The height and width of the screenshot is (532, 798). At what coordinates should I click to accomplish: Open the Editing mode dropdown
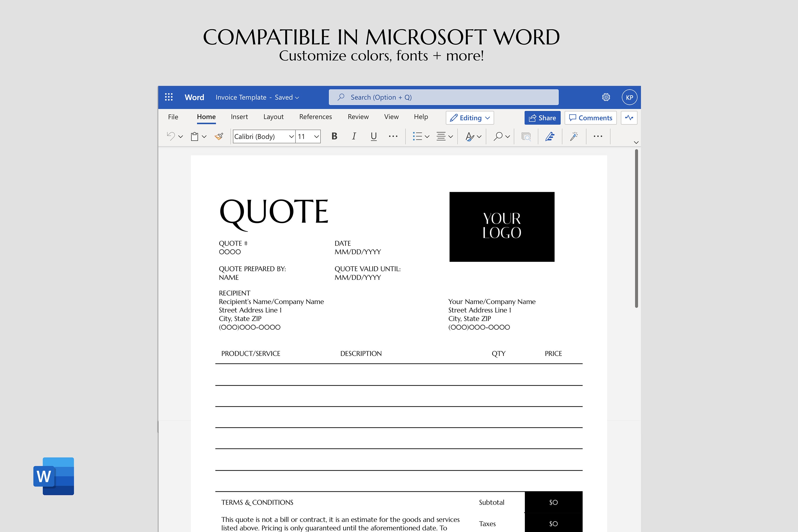pos(470,118)
